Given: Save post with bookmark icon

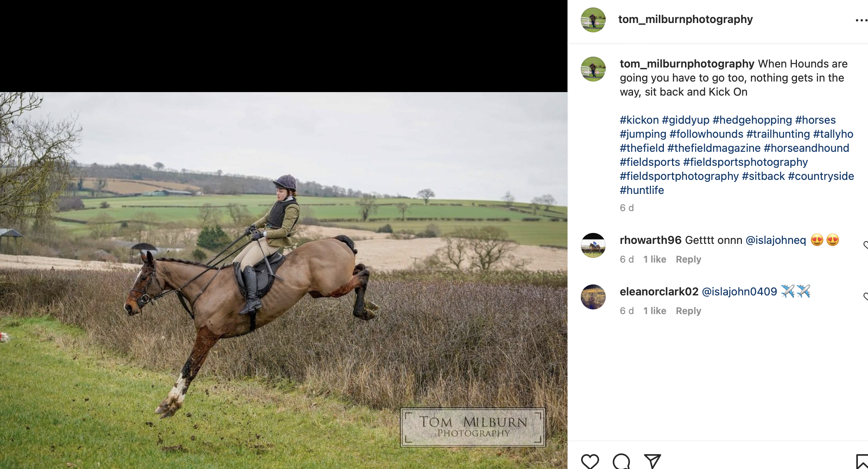Looking at the screenshot, I should pyautogui.click(x=862, y=461).
